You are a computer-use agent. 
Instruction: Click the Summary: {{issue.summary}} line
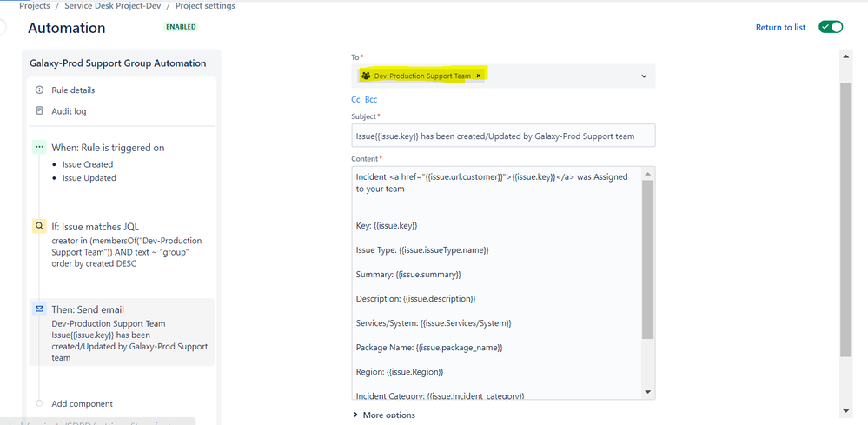point(408,275)
